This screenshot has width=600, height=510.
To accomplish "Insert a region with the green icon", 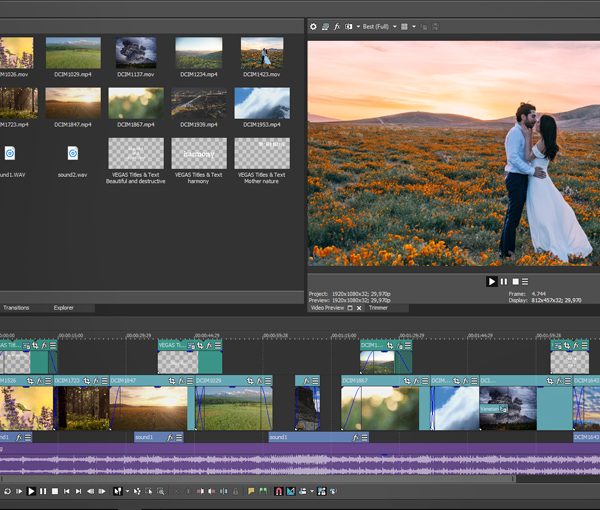I will [x=263, y=491].
